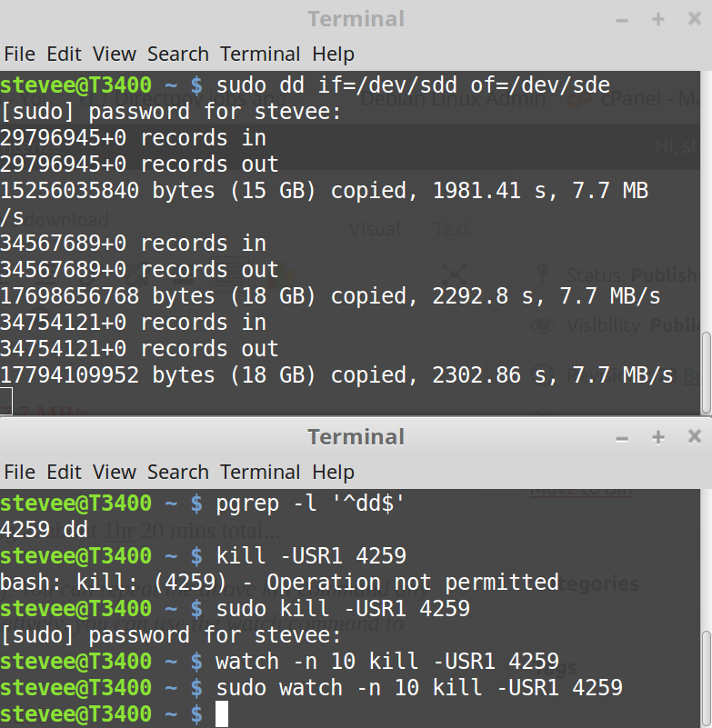Open Help menu in the dd output terminal
712x728 pixels.
point(333,54)
